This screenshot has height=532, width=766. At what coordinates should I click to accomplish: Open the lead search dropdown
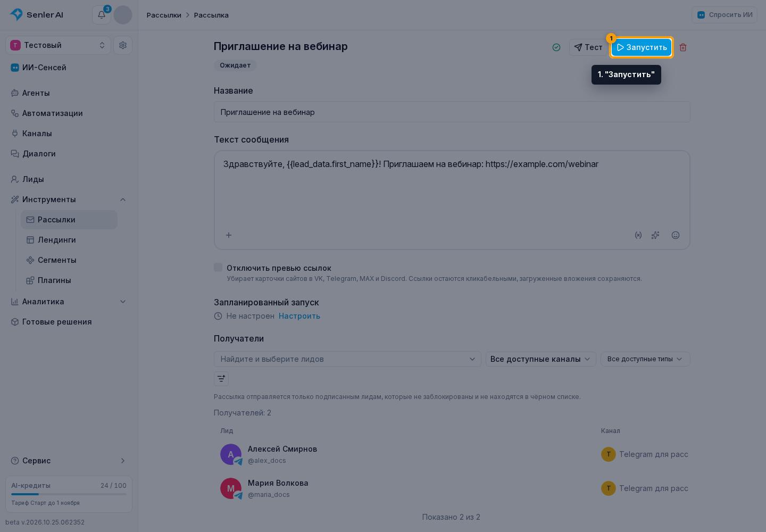tap(347, 359)
